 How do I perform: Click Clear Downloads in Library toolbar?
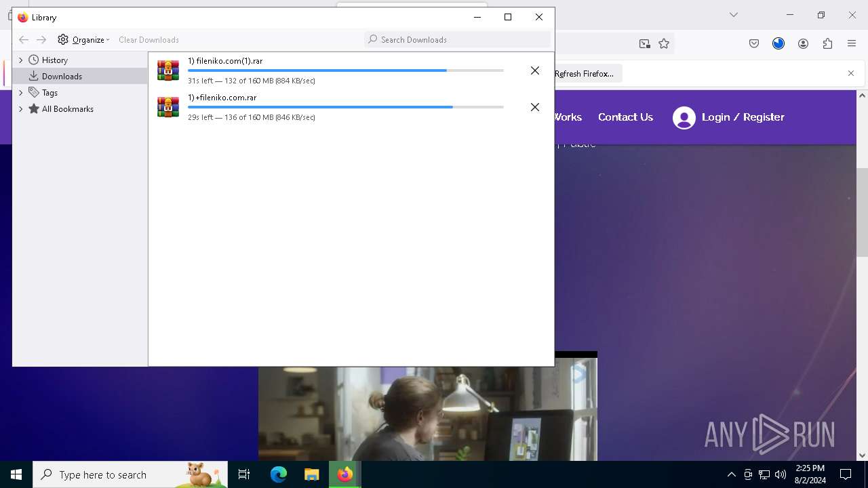pyautogui.click(x=149, y=40)
